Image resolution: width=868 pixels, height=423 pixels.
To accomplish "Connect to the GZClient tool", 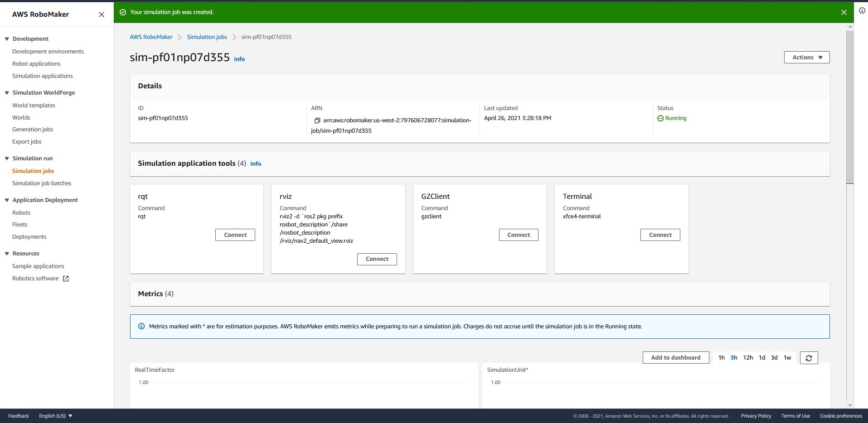I will coord(519,235).
